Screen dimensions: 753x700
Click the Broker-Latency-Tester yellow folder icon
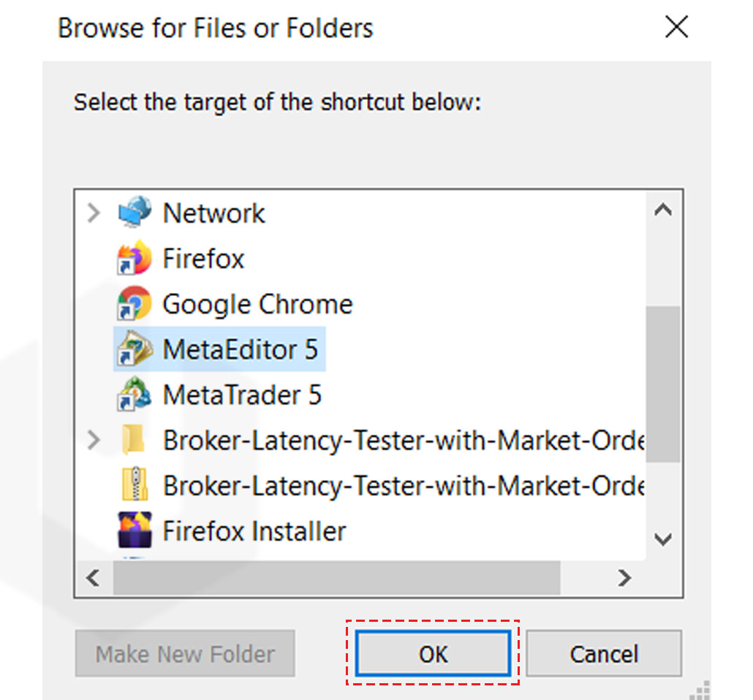point(134,440)
